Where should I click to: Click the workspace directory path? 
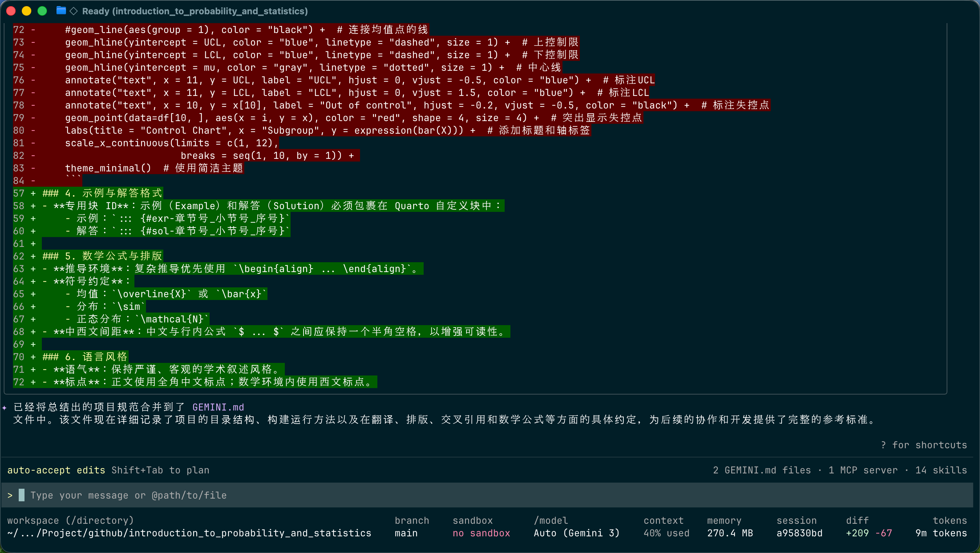(189, 533)
